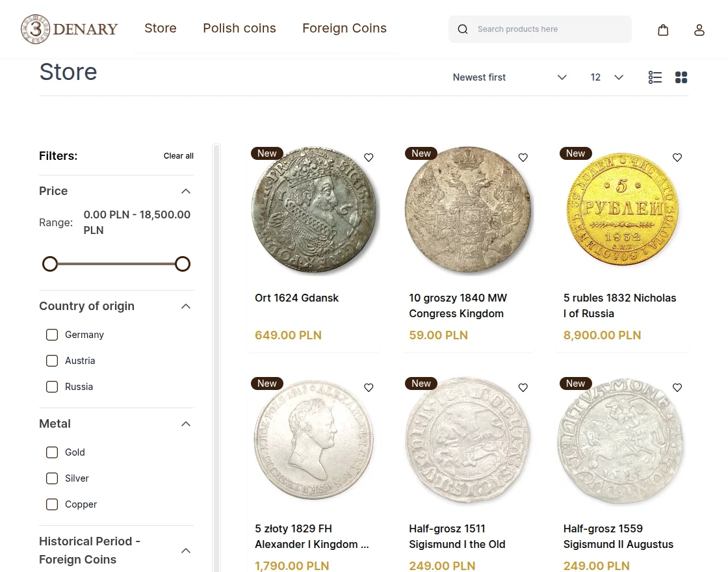Favorite the 5 rubles 1832 coin
The image size is (728, 572).
tap(677, 157)
